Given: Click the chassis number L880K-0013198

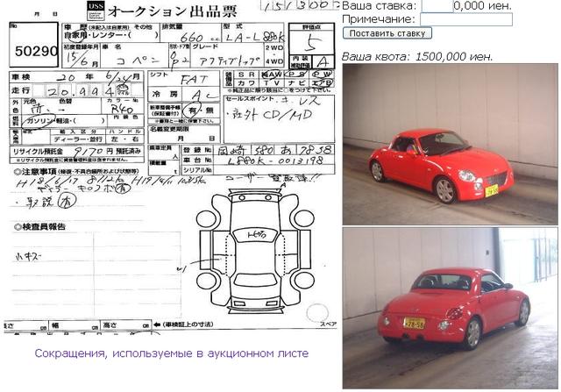Looking at the screenshot, I should [x=274, y=160].
